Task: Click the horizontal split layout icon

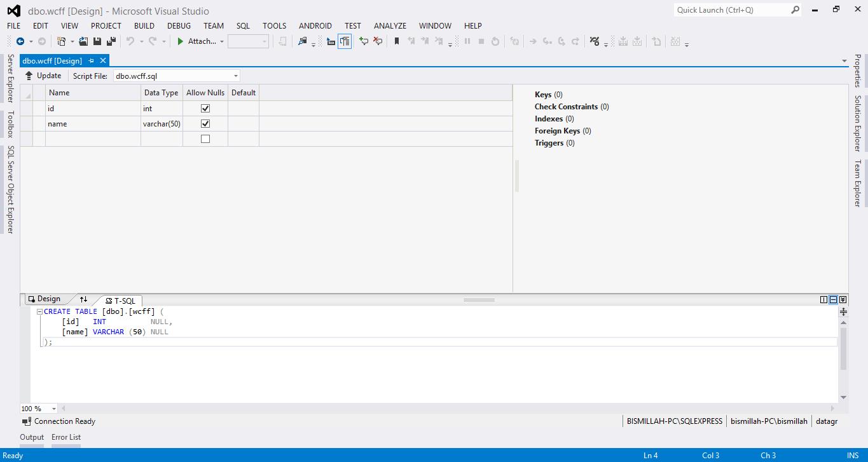Action: (833, 299)
